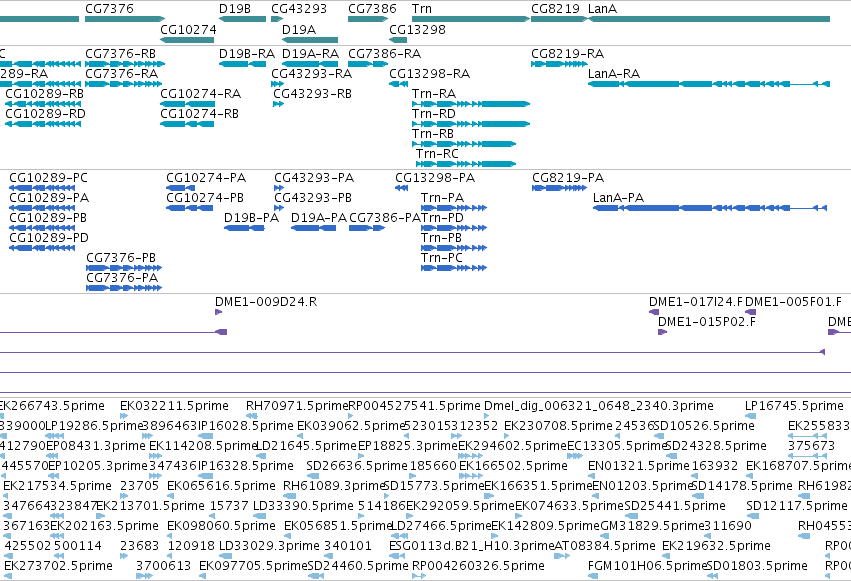The width and height of the screenshot is (851, 581).
Task: Select the CG10274 gene label
Action: coord(188,29)
